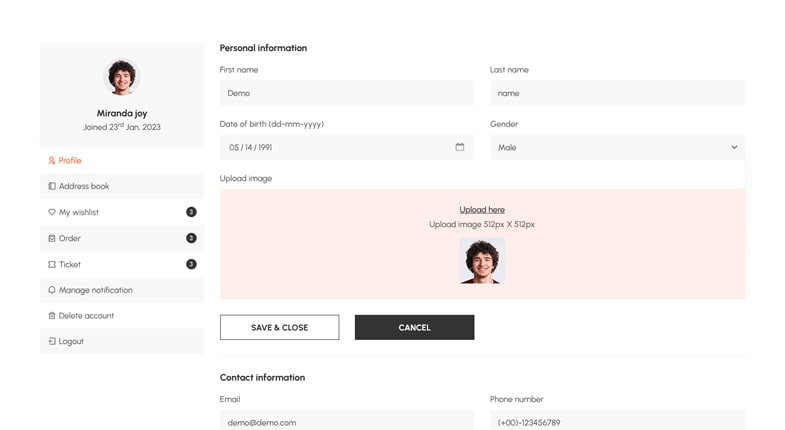The height and width of the screenshot is (430, 785).
Task: Open the calendar picker in date of birth
Action: pyautogui.click(x=460, y=147)
